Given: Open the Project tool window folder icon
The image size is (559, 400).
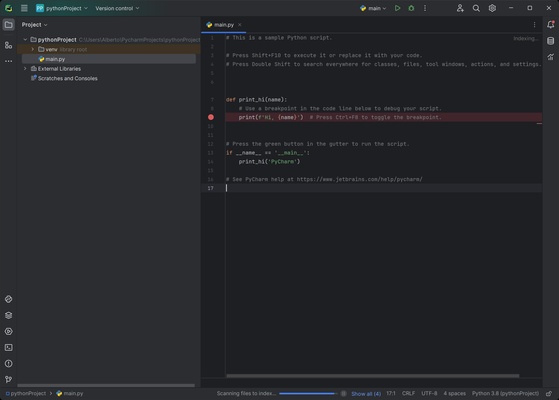Looking at the screenshot, I should coord(9,25).
